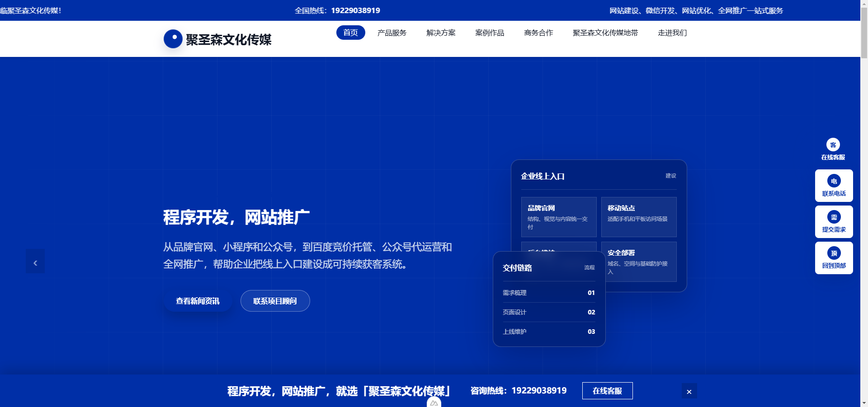868x407 pixels.
Task: Click the 聚圣森文化传媒 site title
Action: pos(229,40)
